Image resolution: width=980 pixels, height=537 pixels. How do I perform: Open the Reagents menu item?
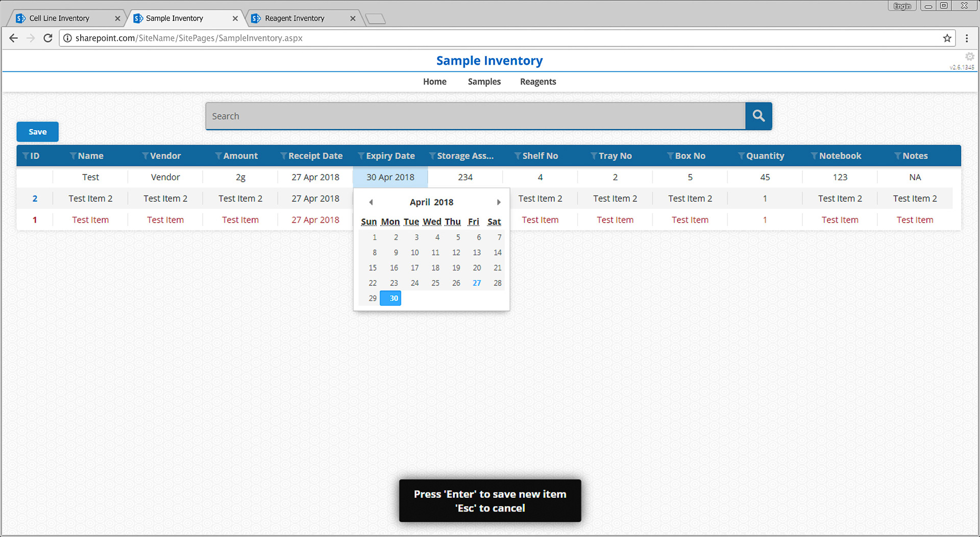(538, 82)
